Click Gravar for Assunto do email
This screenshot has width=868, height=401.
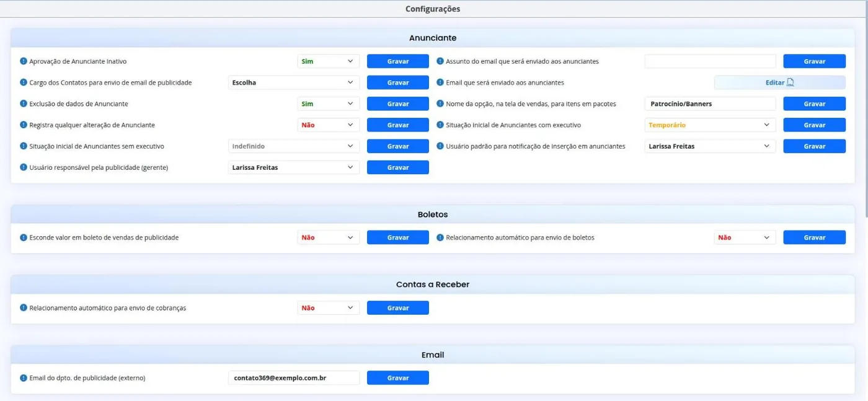click(x=815, y=61)
